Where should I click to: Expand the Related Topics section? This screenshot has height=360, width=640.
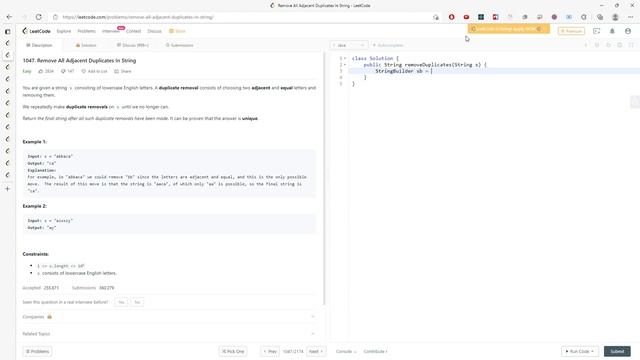pos(169,334)
